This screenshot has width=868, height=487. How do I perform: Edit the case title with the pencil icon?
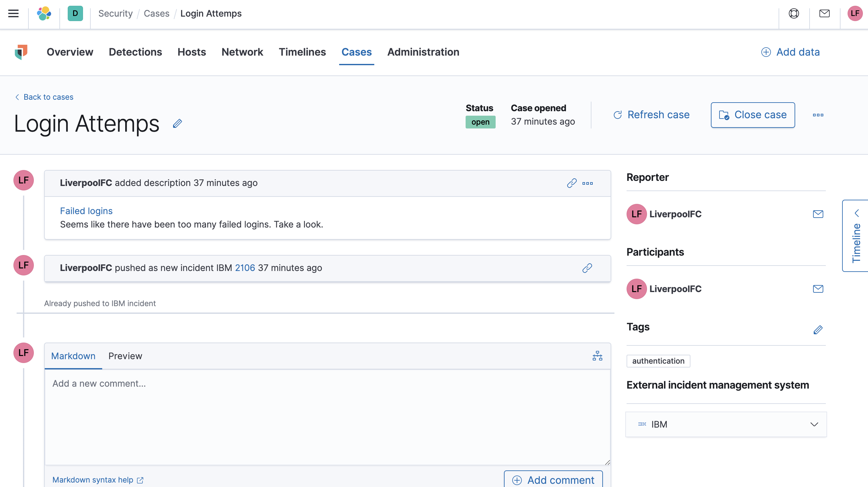point(177,123)
